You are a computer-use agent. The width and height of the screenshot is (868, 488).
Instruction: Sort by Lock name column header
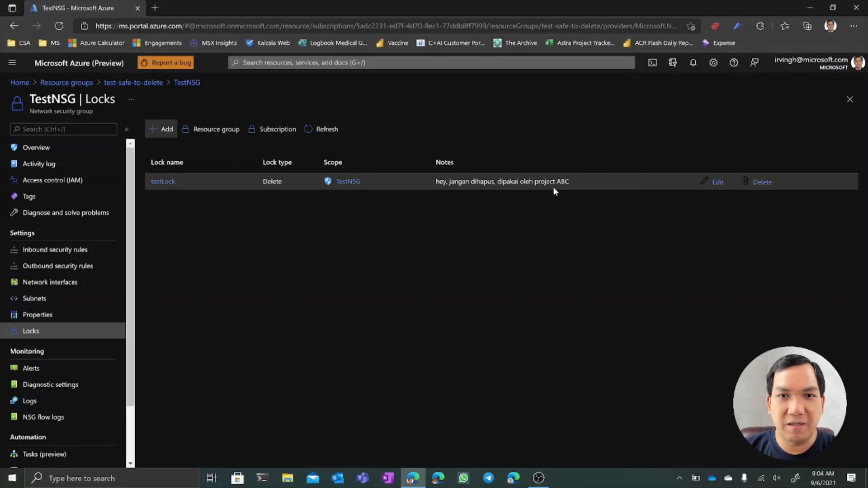coord(167,162)
